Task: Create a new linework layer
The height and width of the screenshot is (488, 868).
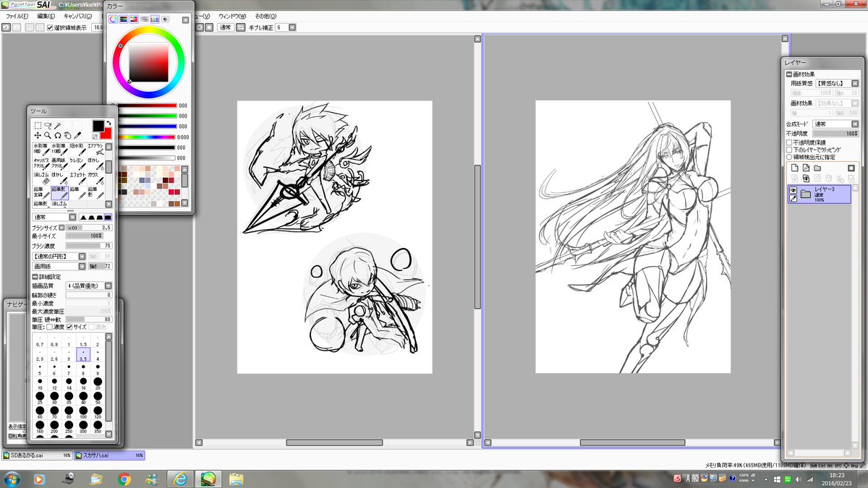Action: click(806, 168)
